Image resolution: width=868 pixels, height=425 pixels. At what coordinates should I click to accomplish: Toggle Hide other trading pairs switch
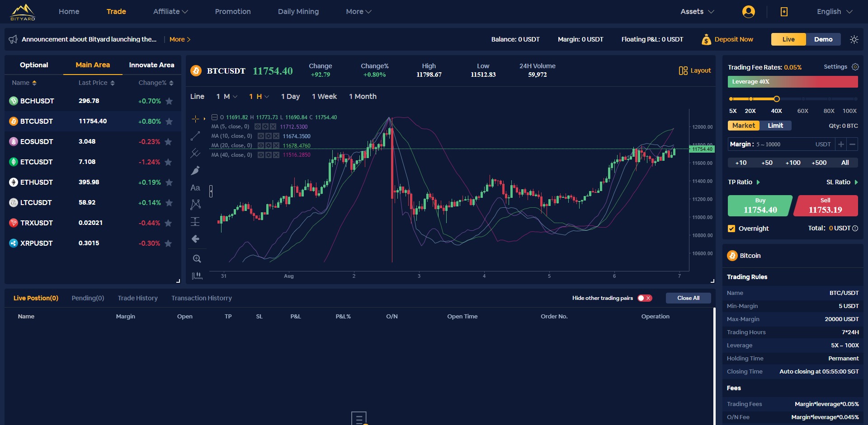click(x=644, y=298)
